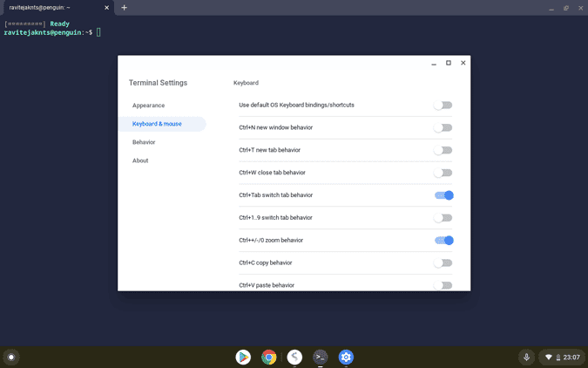
Task: Disable Ctrl+Tab switch tab behavior
Action: 443,195
